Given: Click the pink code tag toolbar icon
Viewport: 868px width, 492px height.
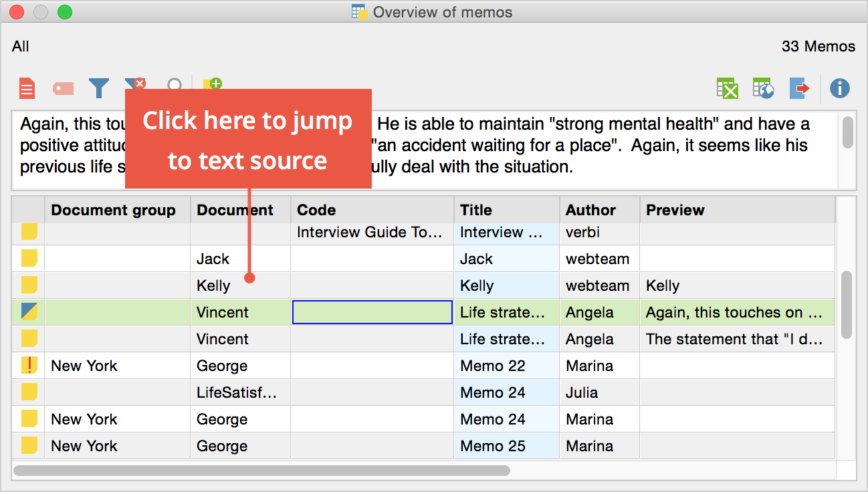Looking at the screenshot, I should [x=63, y=88].
